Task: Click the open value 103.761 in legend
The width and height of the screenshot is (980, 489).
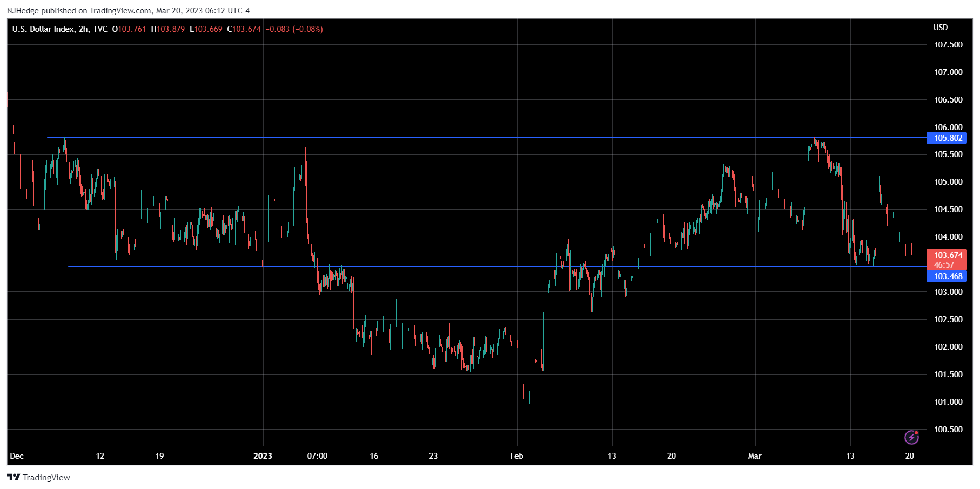Action: click(132, 29)
